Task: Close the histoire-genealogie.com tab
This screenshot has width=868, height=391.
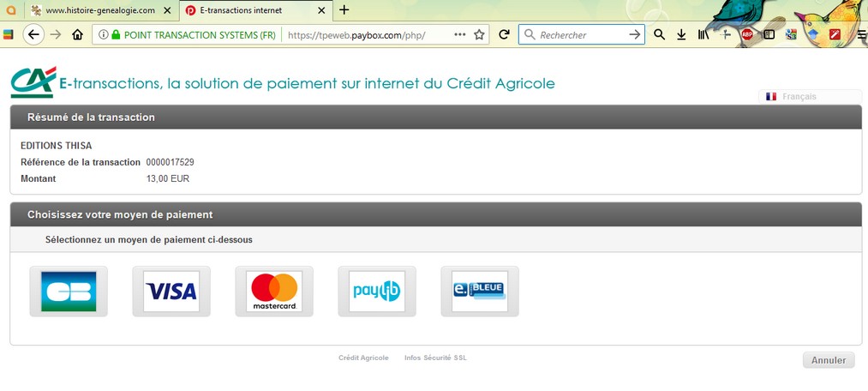Action: (167, 10)
